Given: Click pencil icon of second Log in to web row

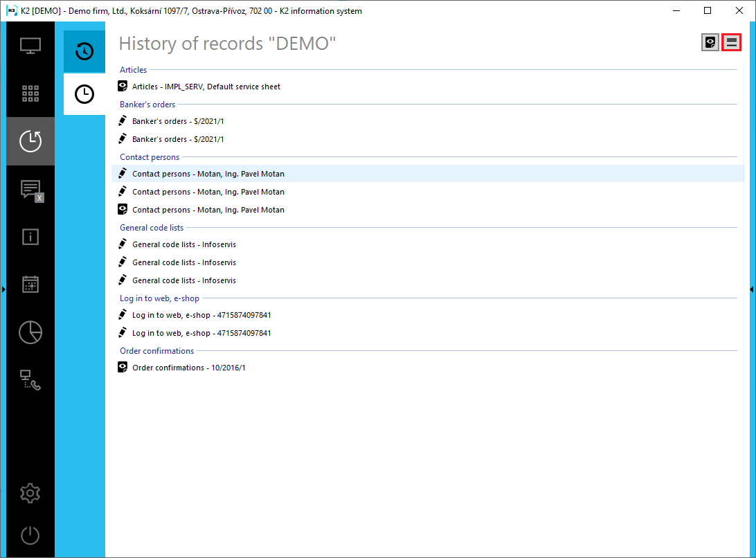Looking at the screenshot, I should 123,333.
